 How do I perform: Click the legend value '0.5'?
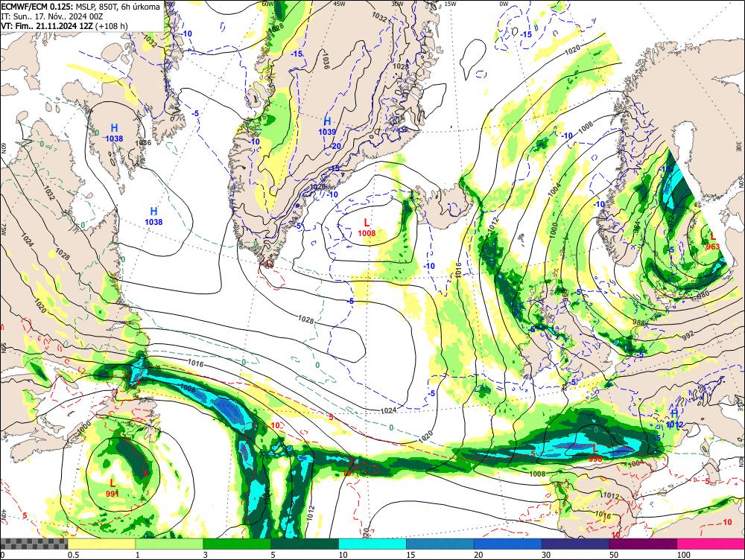73,555
